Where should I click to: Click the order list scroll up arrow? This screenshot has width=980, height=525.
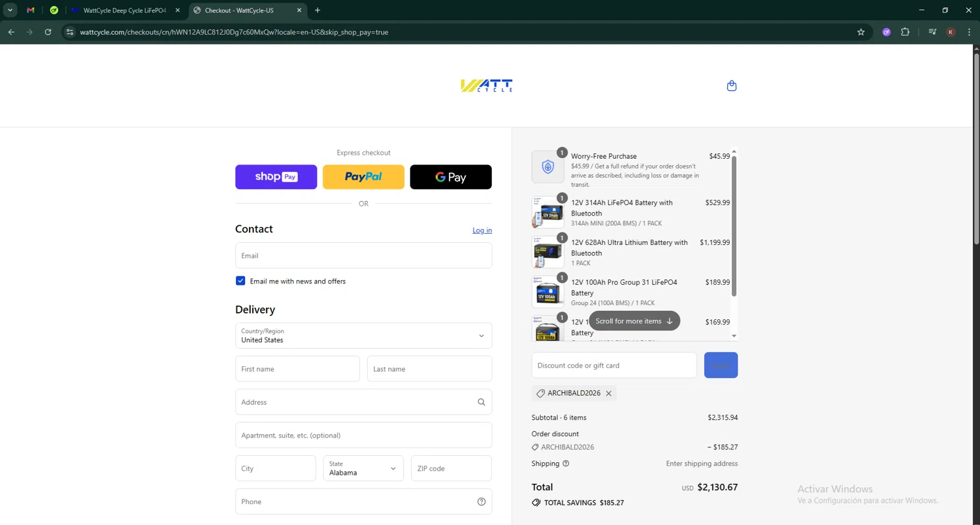[734, 151]
